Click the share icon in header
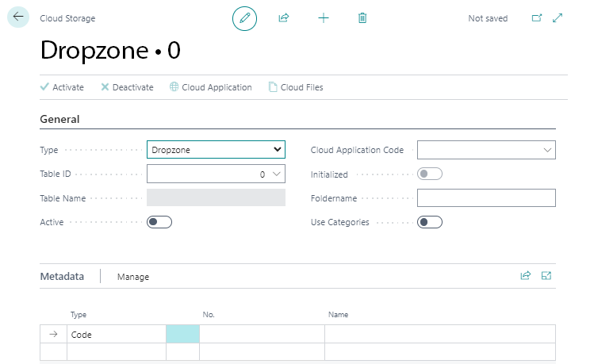This screenshot has width=594, height=364. (x=284, y=17)
